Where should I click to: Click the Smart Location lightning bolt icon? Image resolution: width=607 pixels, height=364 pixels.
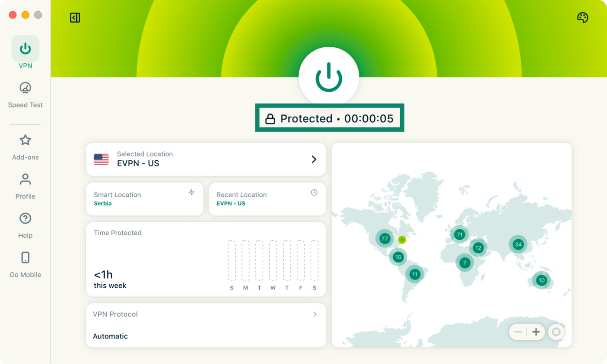[x=191, y=192]
